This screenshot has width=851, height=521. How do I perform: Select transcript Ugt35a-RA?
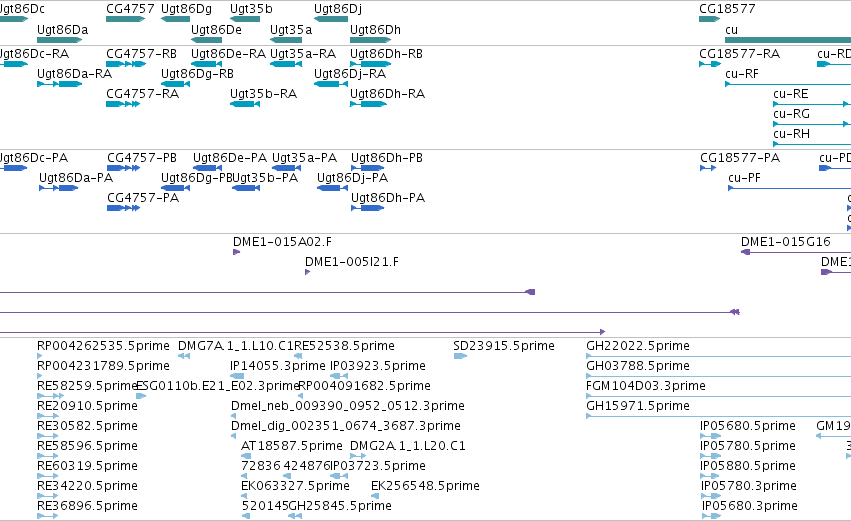(x=303, y=54)
